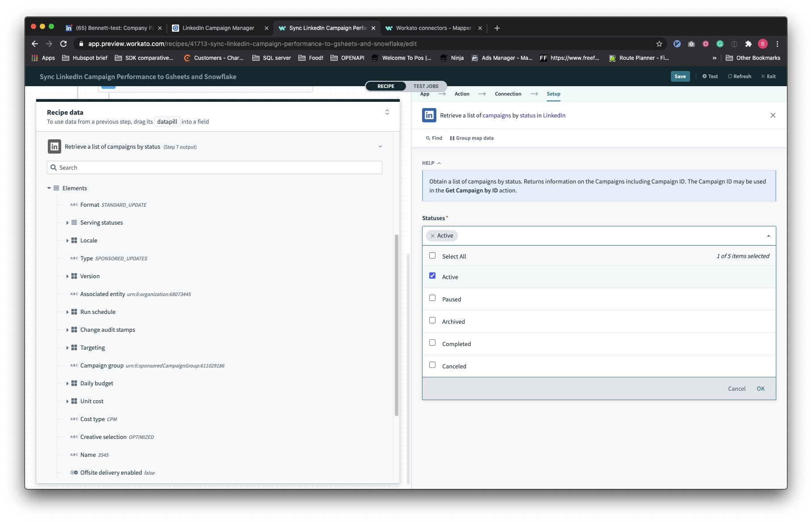This screenshot has width=812, height=522.
Task: Click the Find magnifier icon
Action: coord(428,138)
